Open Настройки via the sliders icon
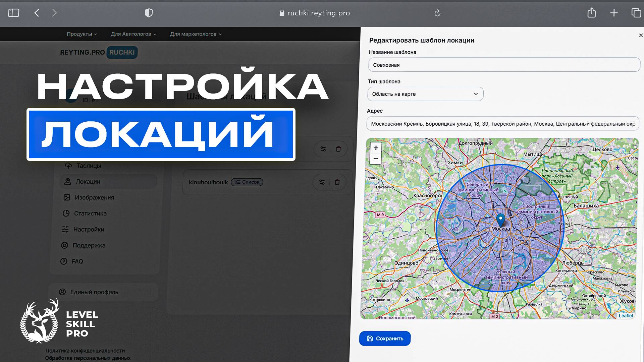644x362 pixels. (x=66, y=229)
